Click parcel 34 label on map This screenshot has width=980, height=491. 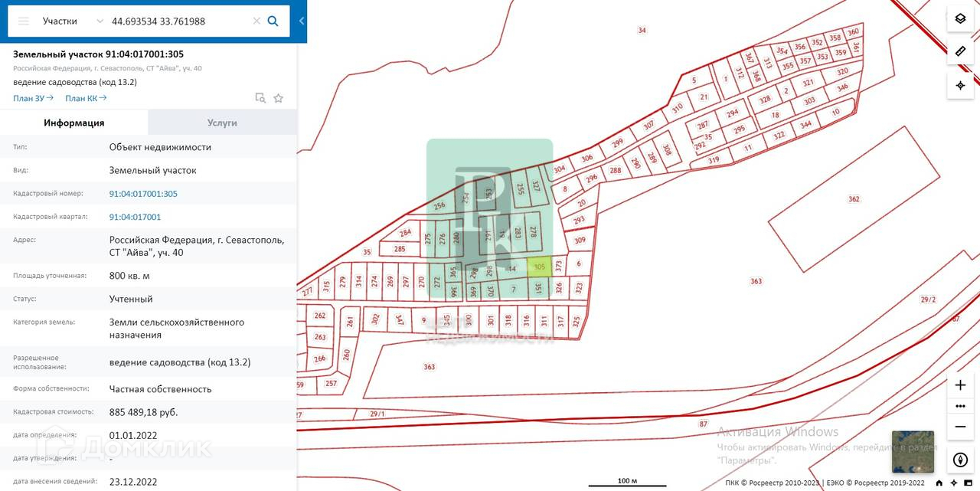(642, 31)
